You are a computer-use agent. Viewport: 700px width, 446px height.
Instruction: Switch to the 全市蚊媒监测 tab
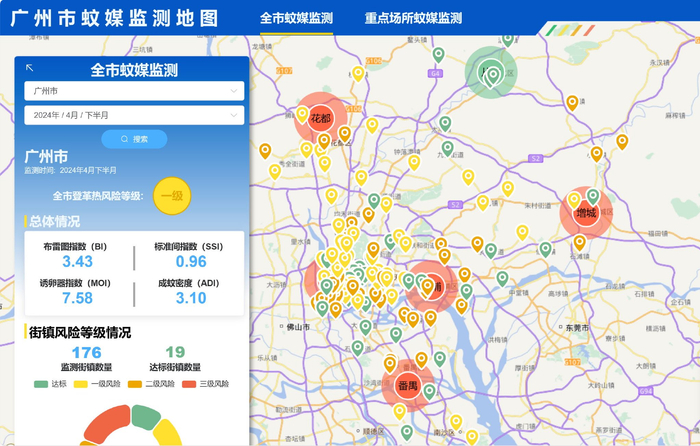296,18
